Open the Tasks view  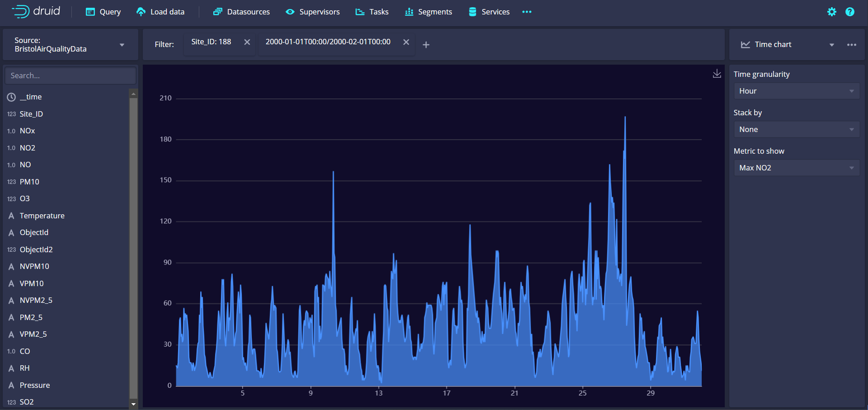click(372, 12)
